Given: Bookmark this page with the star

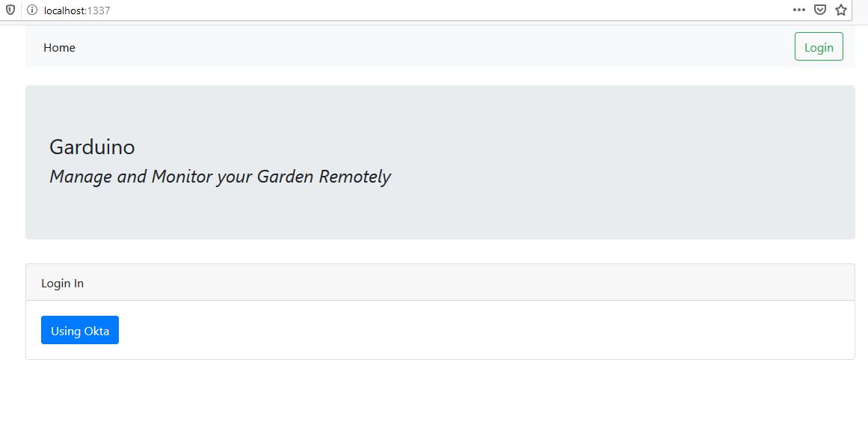Looking at the screenshot, I should 841,10.
